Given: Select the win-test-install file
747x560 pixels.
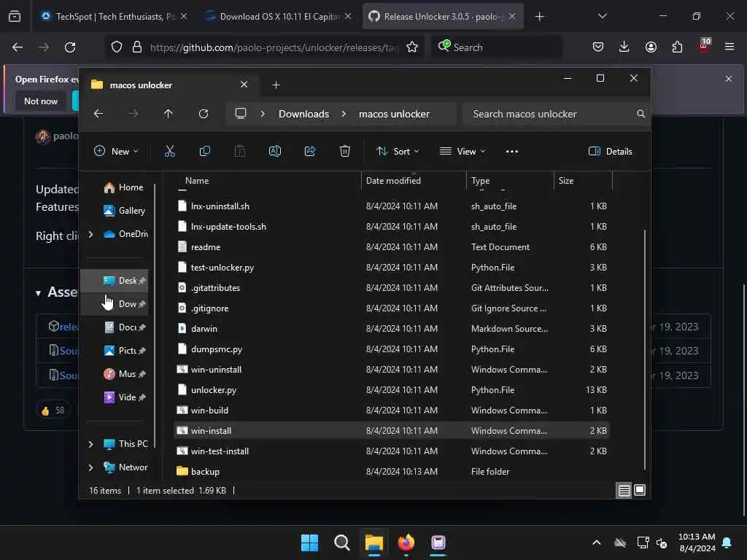Looking at the screenshot, I should 392,451.
